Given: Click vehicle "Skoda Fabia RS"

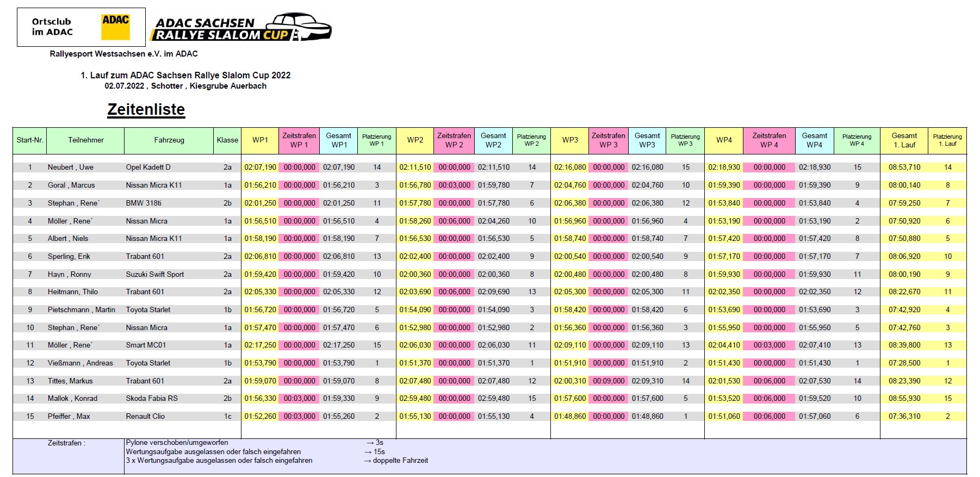Looking at the screenshot, I should pyautogui.click(x=152, y=399).
